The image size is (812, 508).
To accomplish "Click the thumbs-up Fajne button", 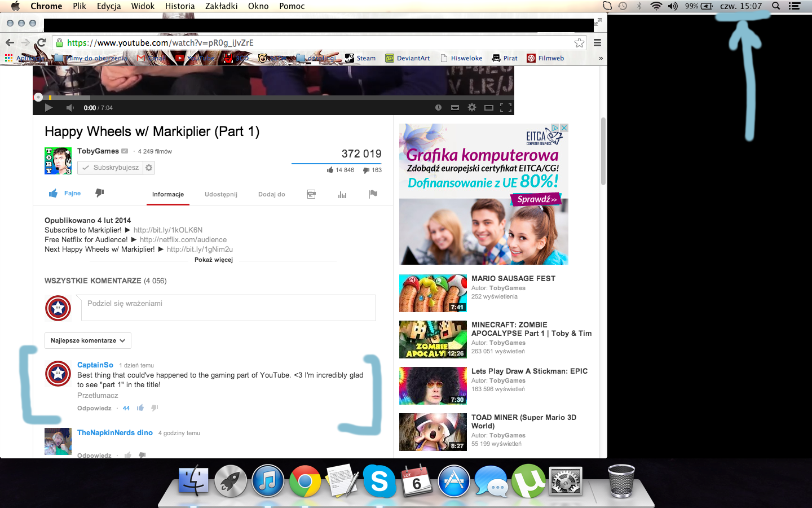I will pos(65,193).
